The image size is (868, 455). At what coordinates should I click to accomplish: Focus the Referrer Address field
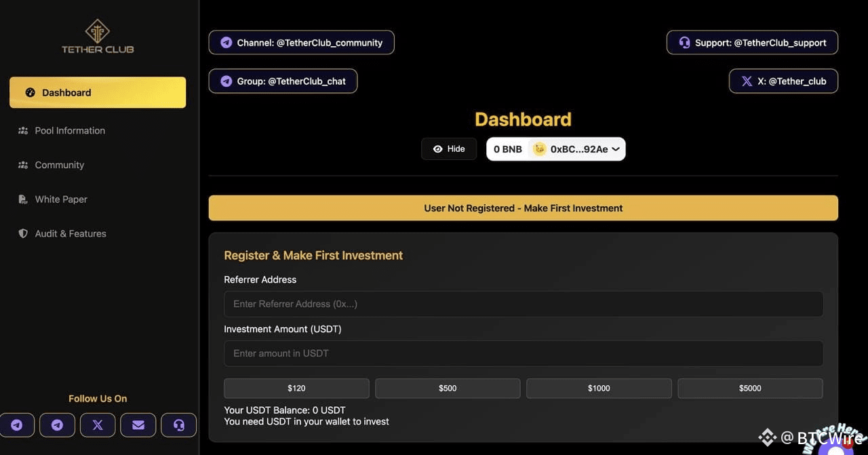pyautogui.click(x=524, y=304)
